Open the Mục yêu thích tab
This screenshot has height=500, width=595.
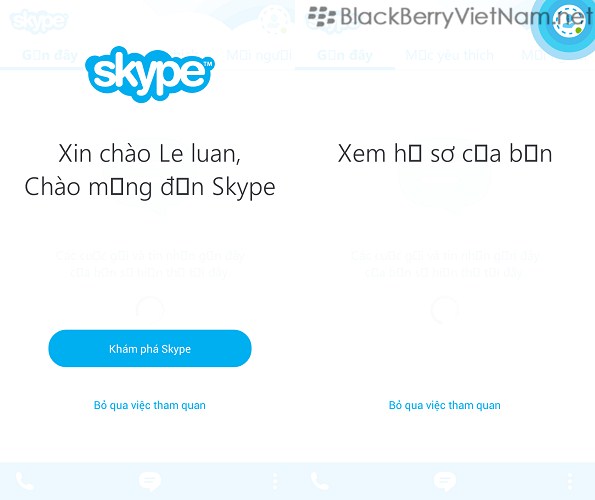pos(449,55)
